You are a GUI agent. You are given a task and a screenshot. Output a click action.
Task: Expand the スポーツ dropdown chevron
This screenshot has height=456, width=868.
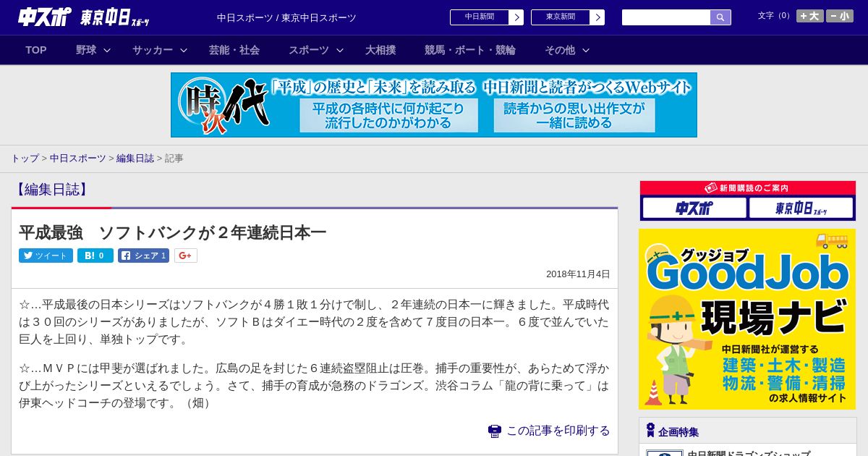click(340, 50)
